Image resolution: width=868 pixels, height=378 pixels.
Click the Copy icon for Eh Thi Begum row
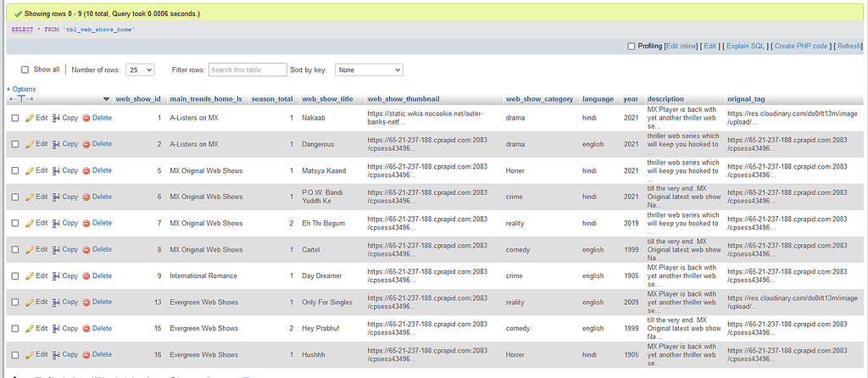pos(57,223)
